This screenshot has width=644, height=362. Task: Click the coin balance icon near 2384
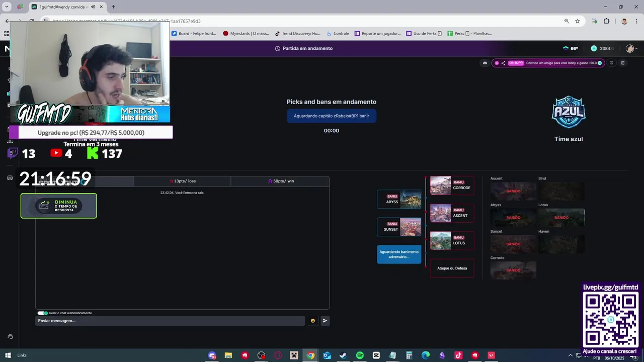point(594,48)
